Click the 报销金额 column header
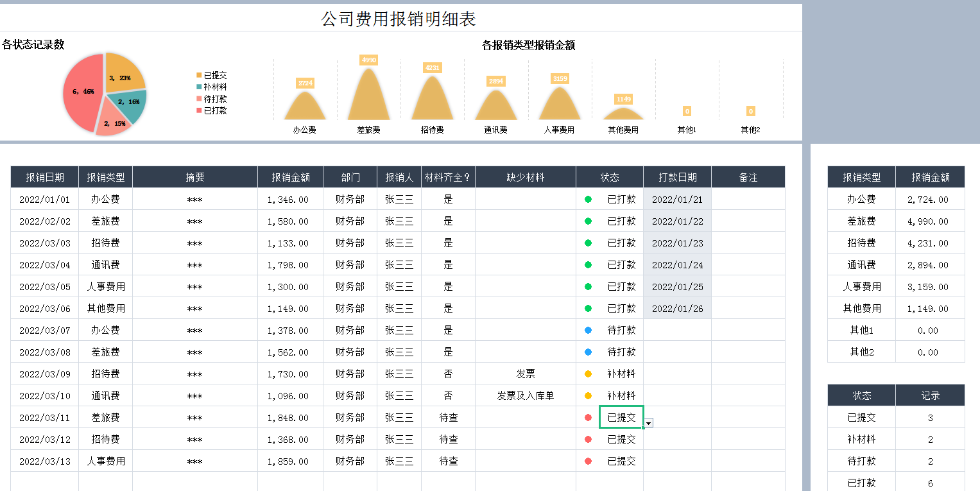The image size is (980, 491). click(x=290, y=177)
